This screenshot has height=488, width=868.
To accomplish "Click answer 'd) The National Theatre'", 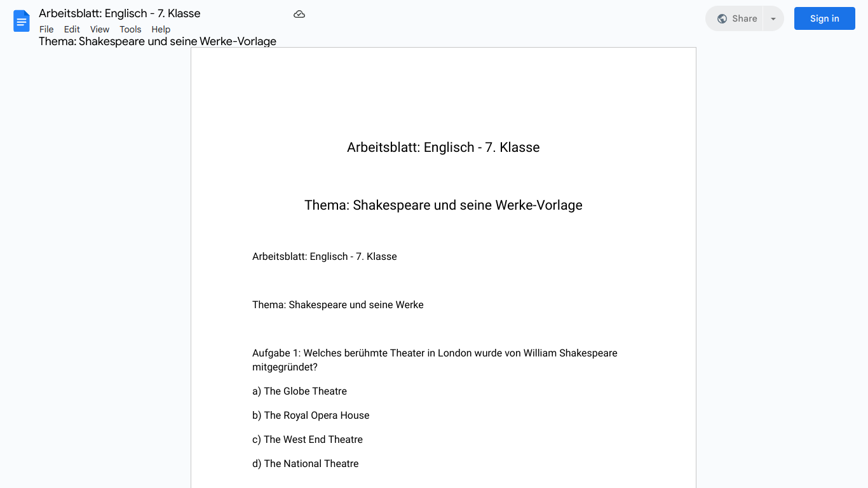I will click(x=306, y=464).
